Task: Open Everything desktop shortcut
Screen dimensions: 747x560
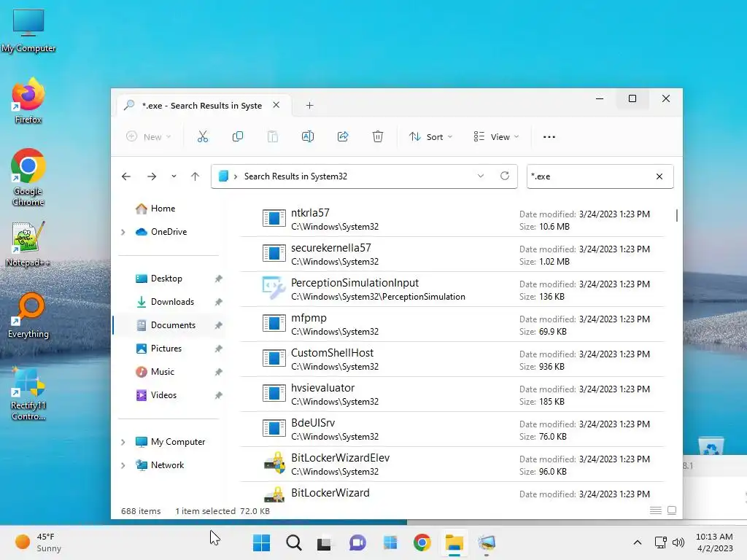Action: pos(28,315)
